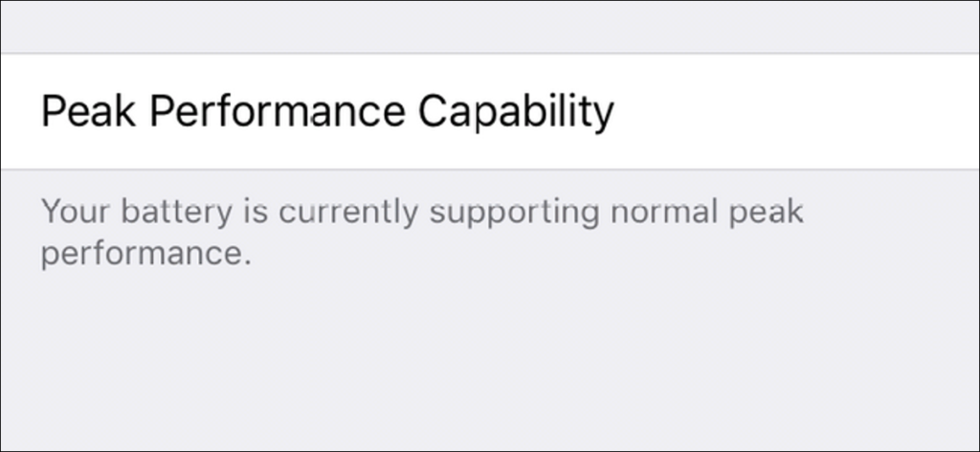Click bottom separator line of white row

point(490,169)
